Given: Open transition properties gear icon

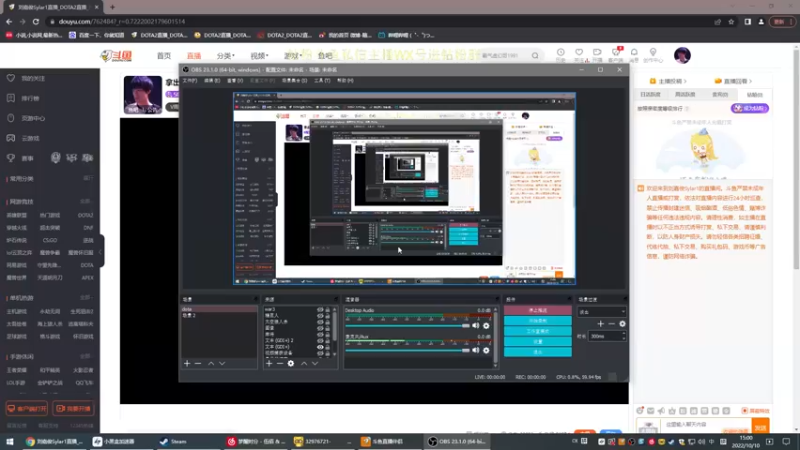Looking at the screenshot, I should (x=622, y=323).
